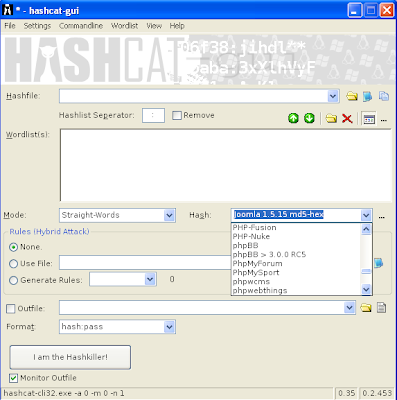
Task: Choose PHP-Nuke from hash list
Action: (x=296, y=237)
